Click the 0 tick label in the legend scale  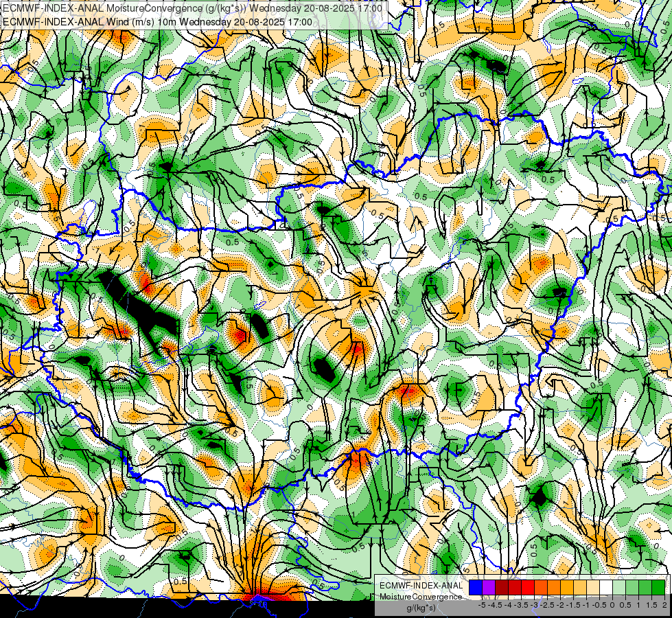point(612,605)
